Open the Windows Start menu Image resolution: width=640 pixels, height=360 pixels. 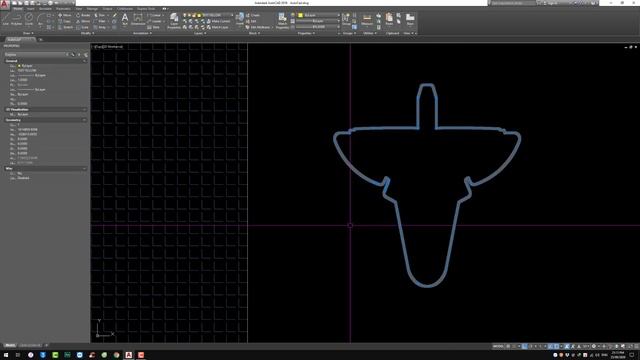pos(6,355)
